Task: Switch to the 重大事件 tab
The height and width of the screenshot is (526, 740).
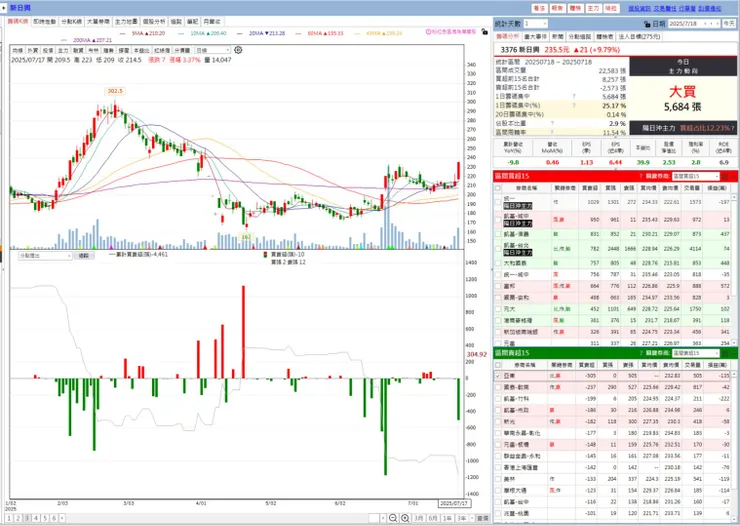Action: point(535,36)
